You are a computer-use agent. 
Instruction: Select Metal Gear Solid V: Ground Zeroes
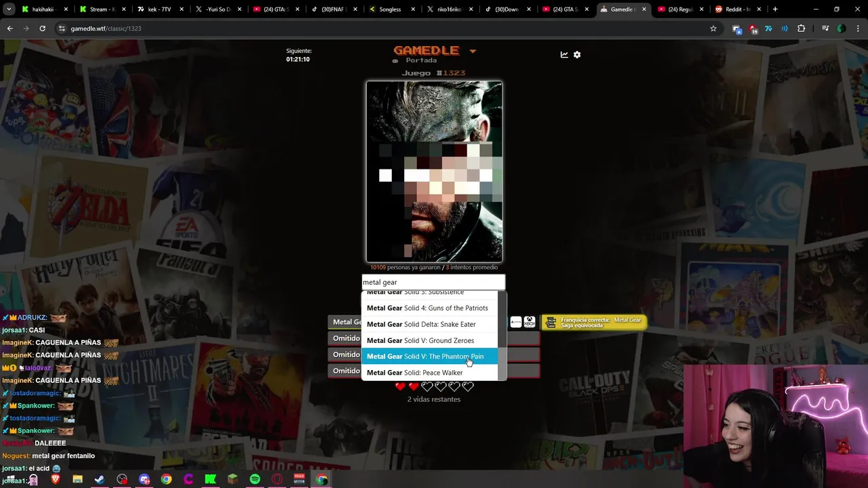[430, 340]
